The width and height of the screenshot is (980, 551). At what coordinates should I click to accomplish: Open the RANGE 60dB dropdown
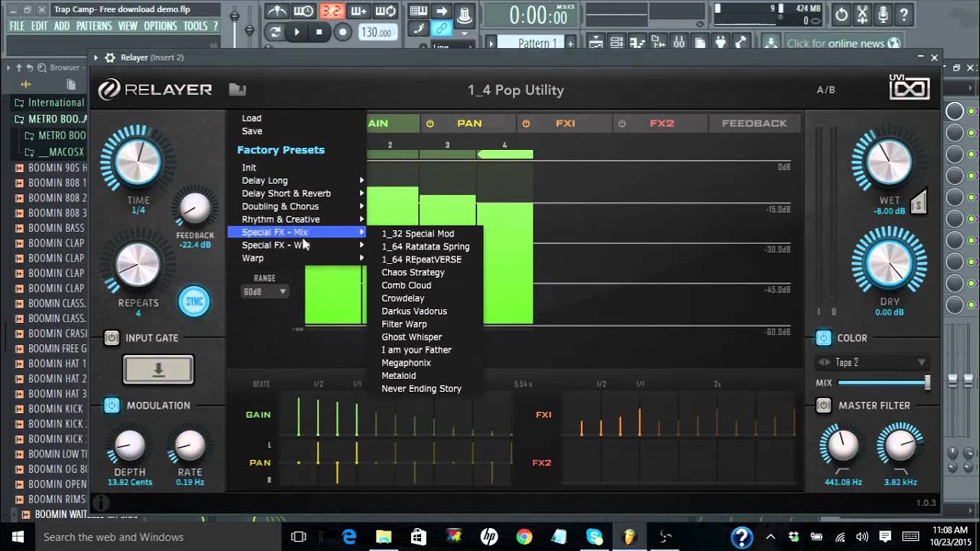click(x=265, y=292)
